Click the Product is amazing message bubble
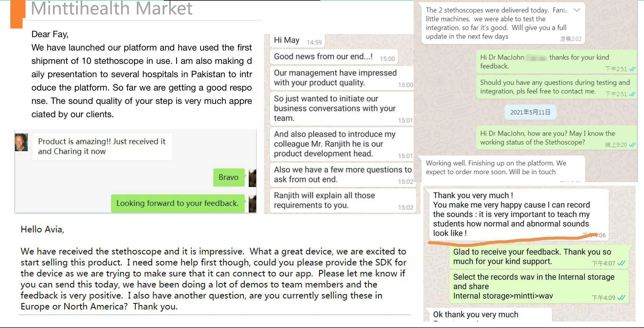The height and width of the screenshot is (328, 644). pyautogui.click(x=102, y=146)
